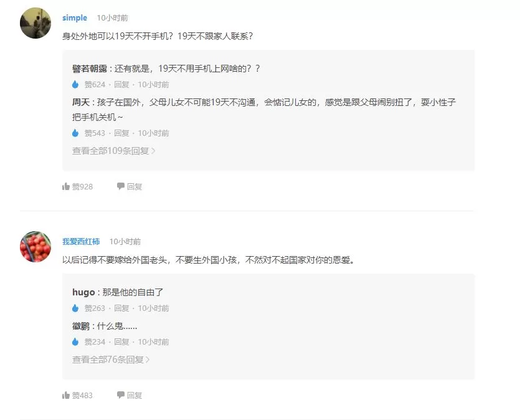Like simple's comment with thumbs-up icon

pos(65,186)
